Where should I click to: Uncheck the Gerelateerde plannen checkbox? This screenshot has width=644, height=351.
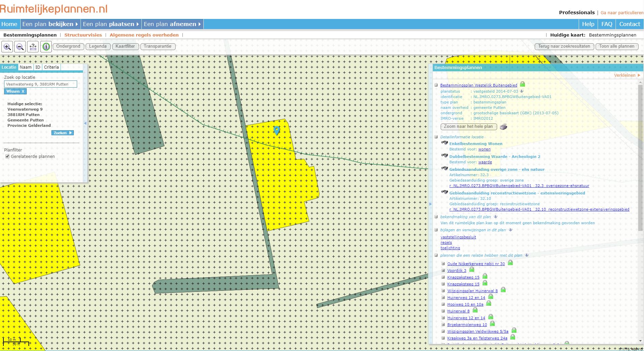[x=7, y=156]
